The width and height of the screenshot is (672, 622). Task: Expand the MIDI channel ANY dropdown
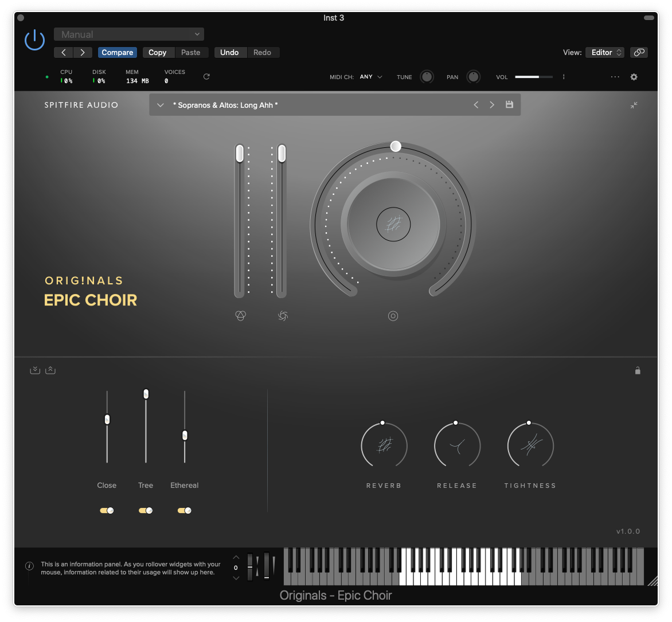click(x=371, y=77)
